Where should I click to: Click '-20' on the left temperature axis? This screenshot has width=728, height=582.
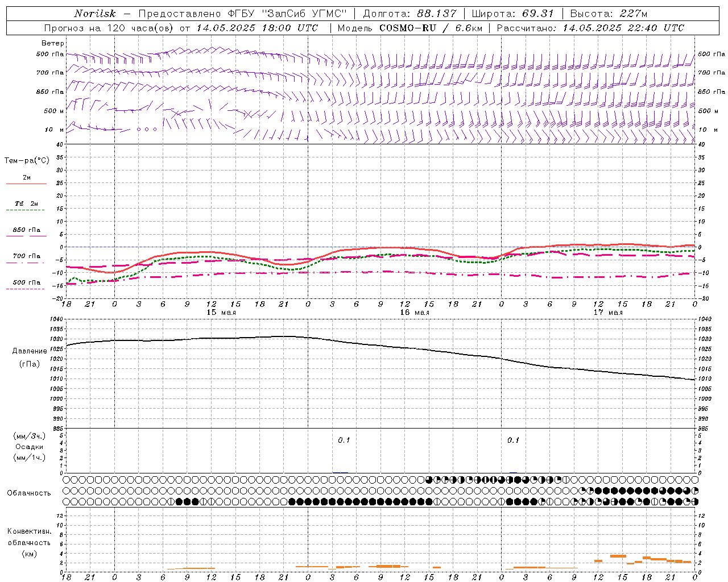[x=57, y=298]
